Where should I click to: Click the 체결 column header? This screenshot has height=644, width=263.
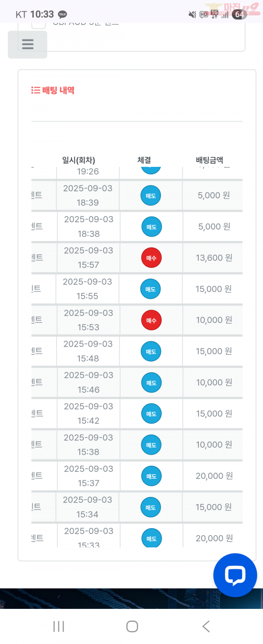tap(144, 160)
